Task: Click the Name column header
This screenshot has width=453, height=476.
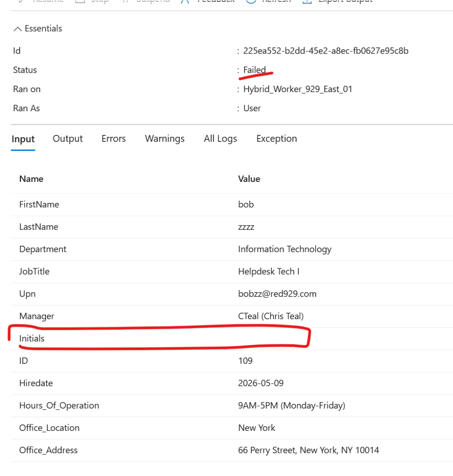Action: pos(31,179)
